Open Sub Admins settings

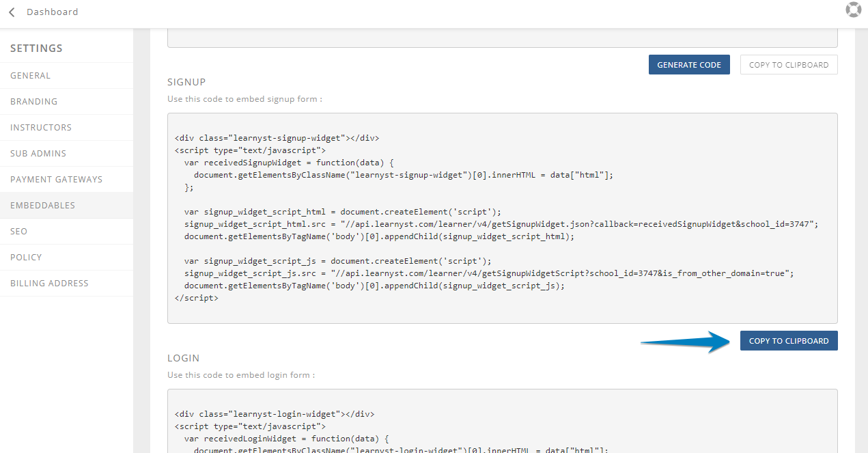pos(66,154)
